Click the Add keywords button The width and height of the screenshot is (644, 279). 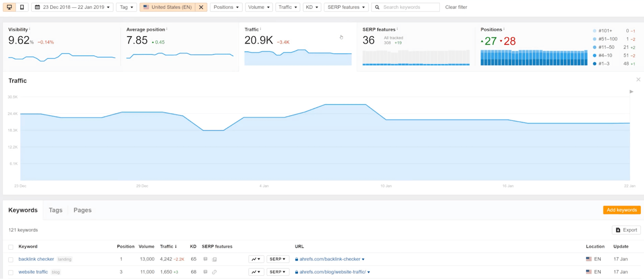click(x=621, y=210)
